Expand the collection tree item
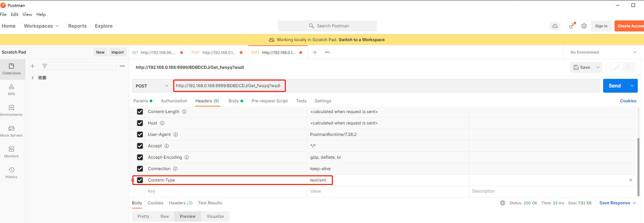This screenshot has height=223, width=644. point(33,78)
